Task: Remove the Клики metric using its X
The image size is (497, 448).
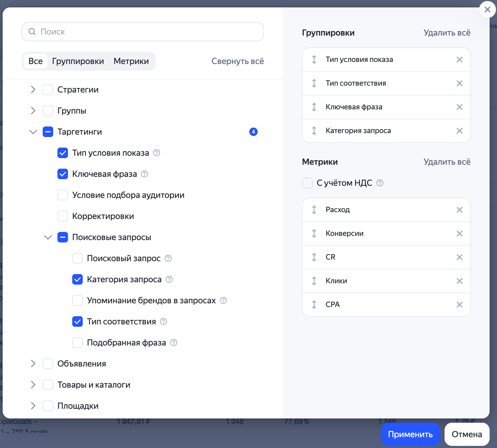Action: pyautogui.click(x=459, y=281)
